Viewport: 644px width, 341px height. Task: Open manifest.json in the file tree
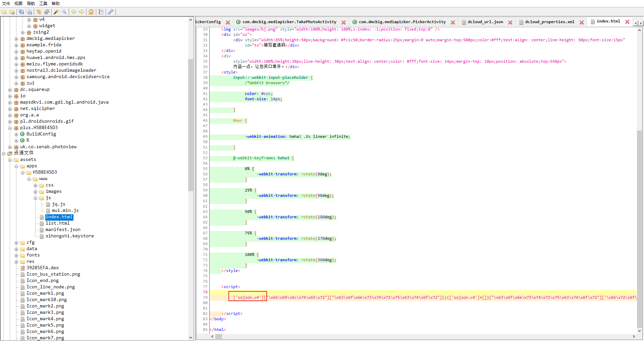click(63, 230)
